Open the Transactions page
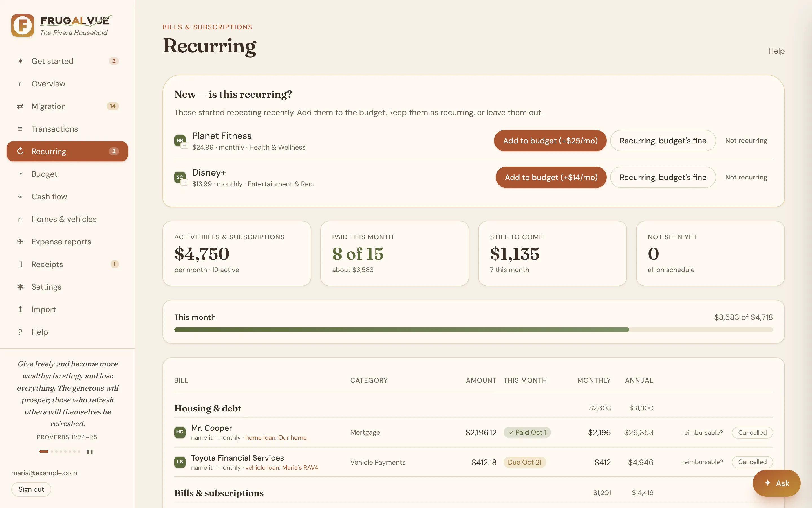812x508 pixels. click(67, 129)
